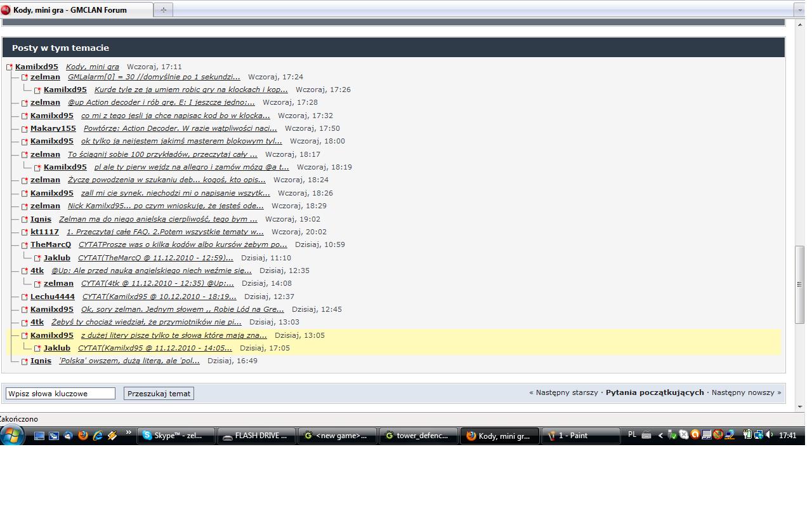This screenshot has height=508, width=812.
Task: Switch to the 1 - Paint taskbar window
Action: [x=580, y=436]
